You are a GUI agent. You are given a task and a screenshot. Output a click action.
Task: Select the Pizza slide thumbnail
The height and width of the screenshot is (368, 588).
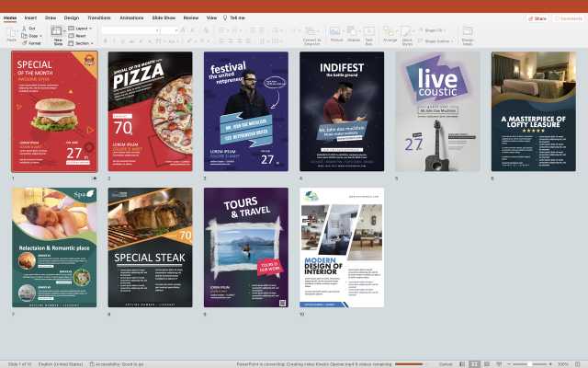pos(150,110)
